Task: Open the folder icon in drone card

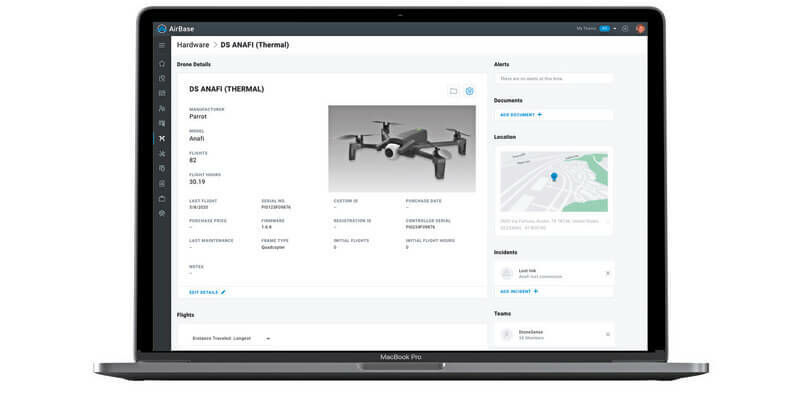Action: pos(453,91)
